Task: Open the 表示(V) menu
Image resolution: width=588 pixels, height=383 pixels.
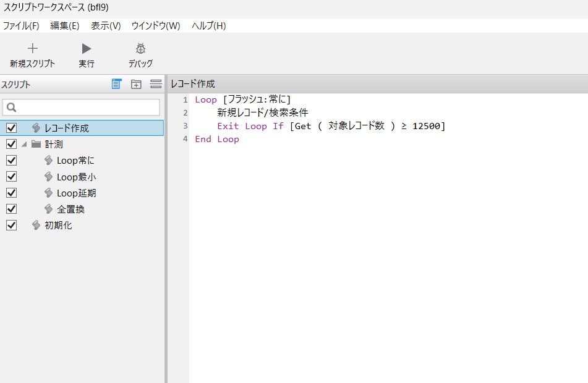Action: [106, 25]
